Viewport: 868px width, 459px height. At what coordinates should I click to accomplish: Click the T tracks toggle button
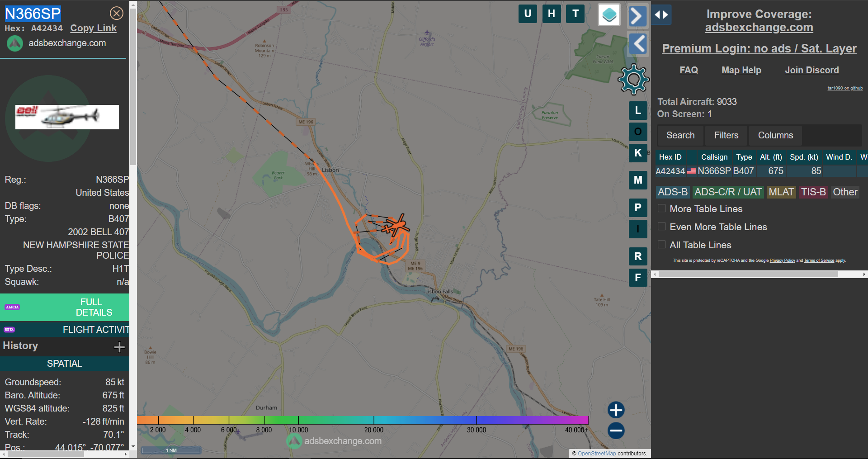(576, 14)
